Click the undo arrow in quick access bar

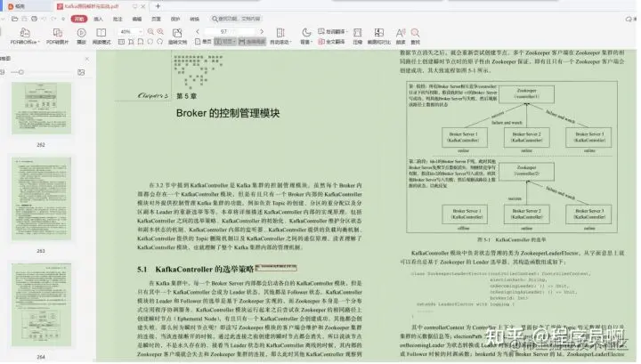click(x=44, y=19)
